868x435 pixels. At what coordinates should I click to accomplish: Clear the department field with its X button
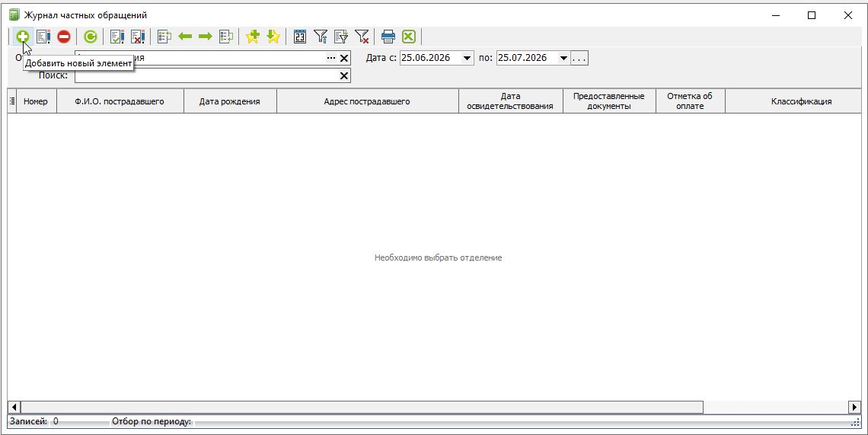pyautogui.click(x=343, y=58)
